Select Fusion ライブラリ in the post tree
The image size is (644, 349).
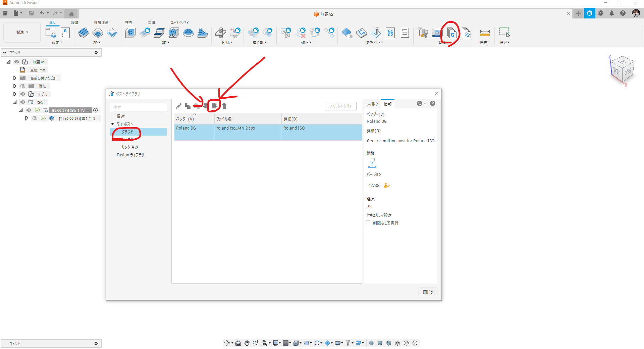[x=130, y=155]
